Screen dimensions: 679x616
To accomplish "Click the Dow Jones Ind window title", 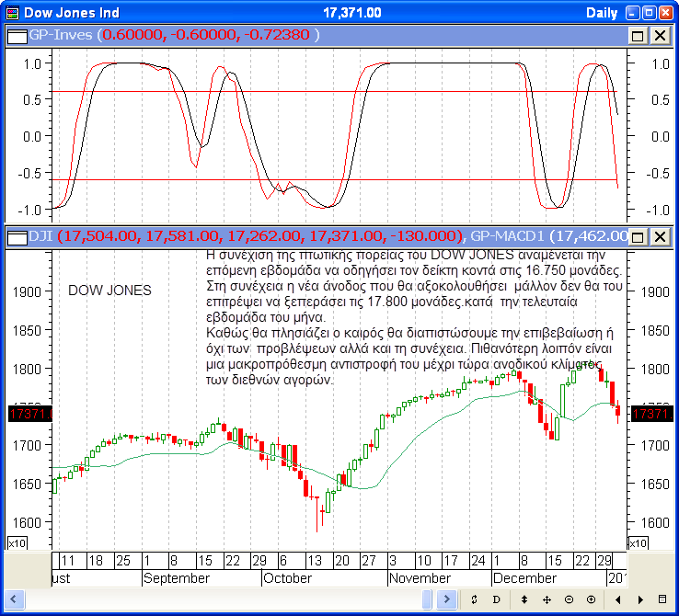I will 72,13.
